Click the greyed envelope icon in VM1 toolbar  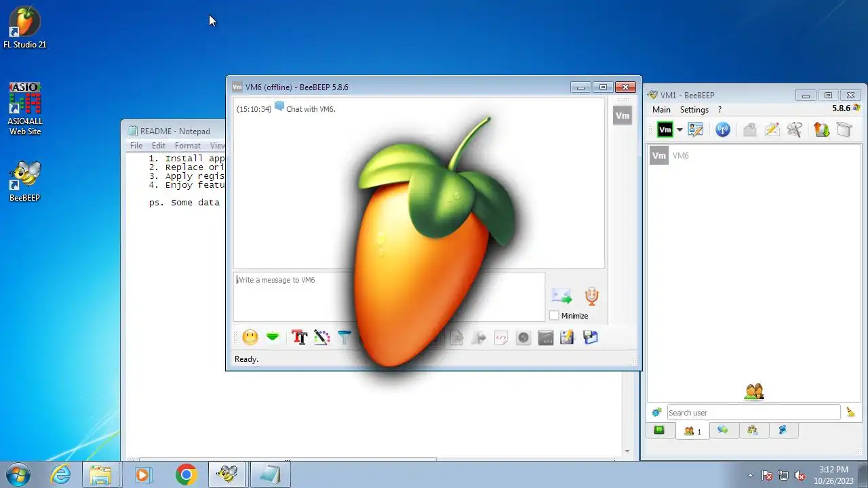(749, 129)
